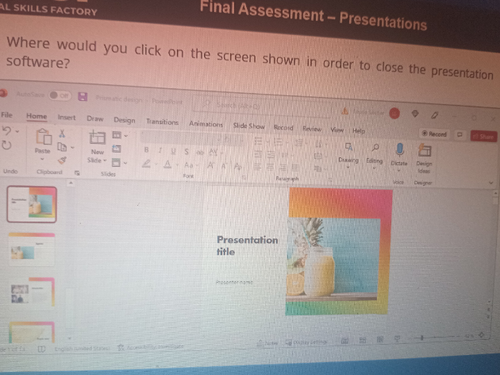Screen dimensions: 500x375
Task: Click the font color A icon
Action: click(167, 164)
